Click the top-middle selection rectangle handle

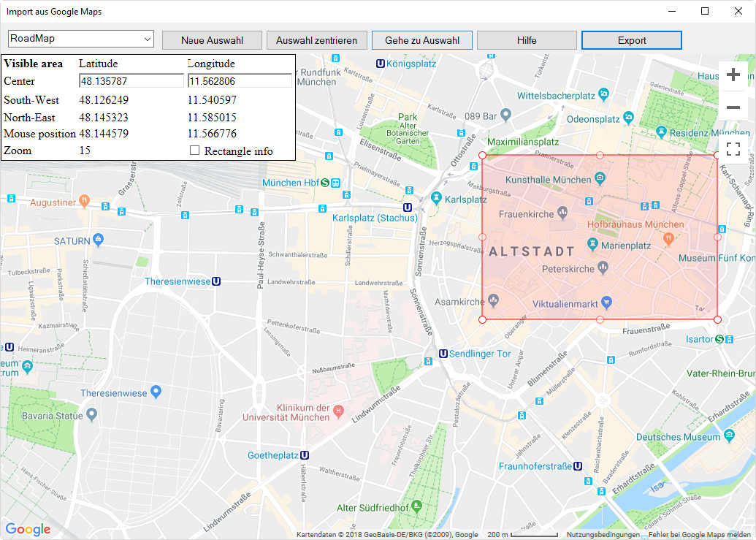tap(600, 155)
